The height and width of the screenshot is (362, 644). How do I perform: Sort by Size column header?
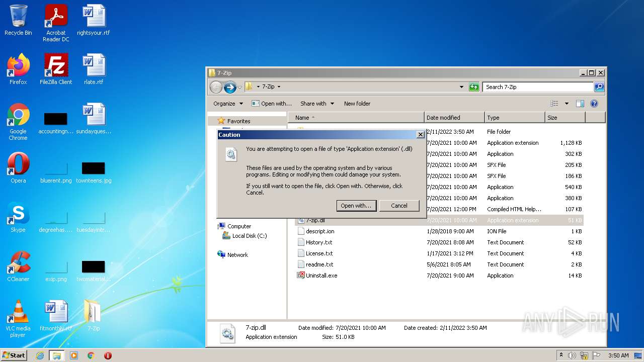565,118
